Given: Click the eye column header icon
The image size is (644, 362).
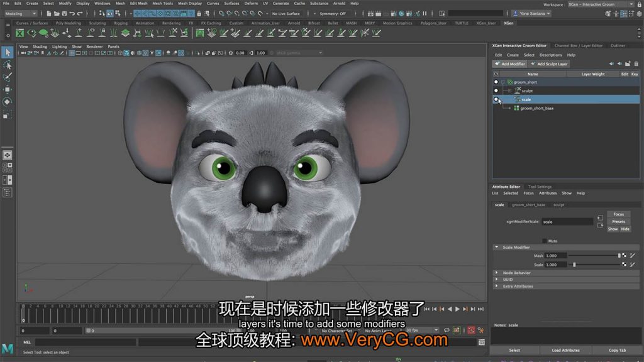Looking at the screenshot, I should (x=496, y=74).
